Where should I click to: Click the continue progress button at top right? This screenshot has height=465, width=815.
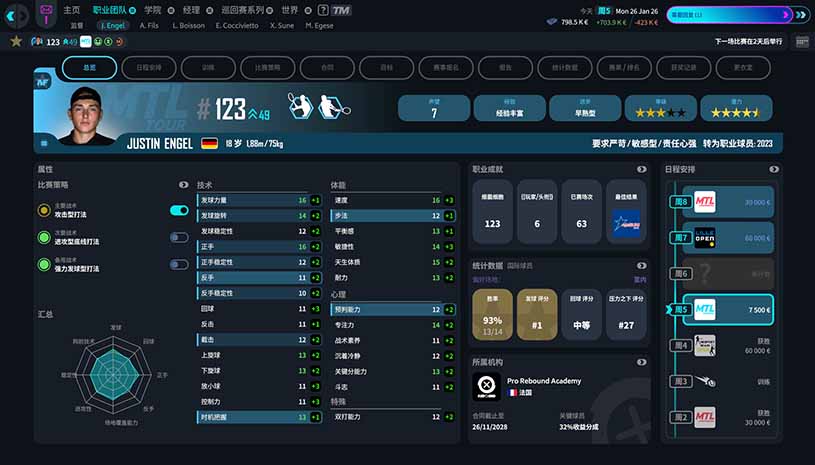(729, 15)
